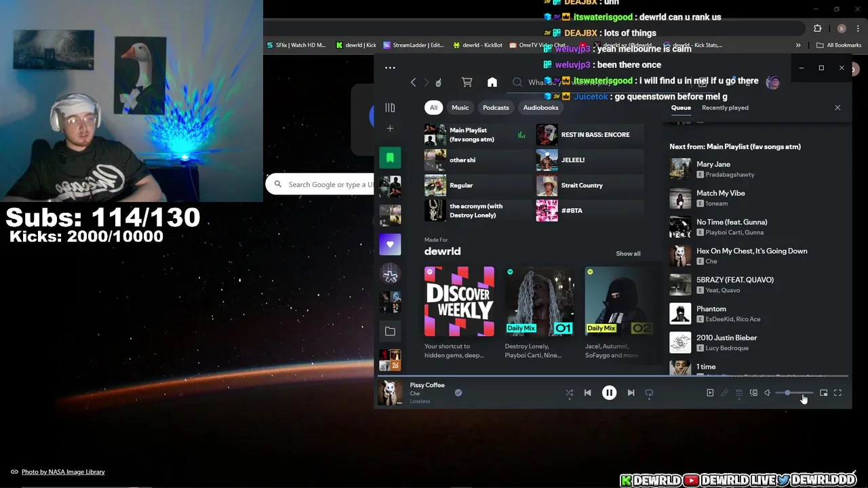
Task: Open the acronym (with Destroy Lonely) tile
Action: (x=477, y=211)
